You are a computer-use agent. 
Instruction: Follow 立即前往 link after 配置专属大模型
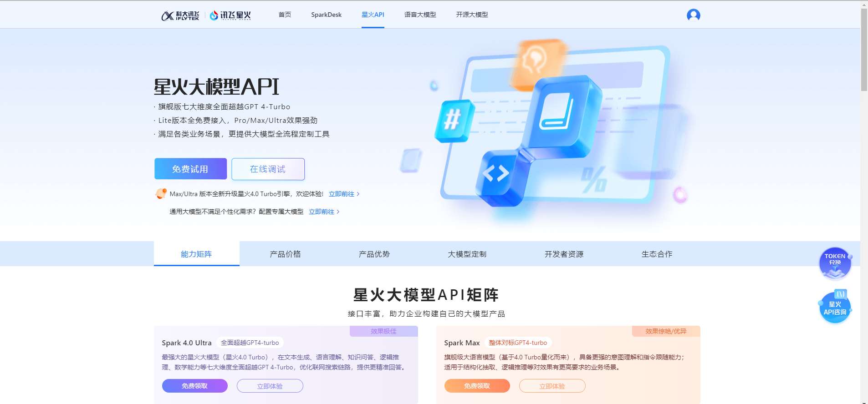(x=324, y=212)
